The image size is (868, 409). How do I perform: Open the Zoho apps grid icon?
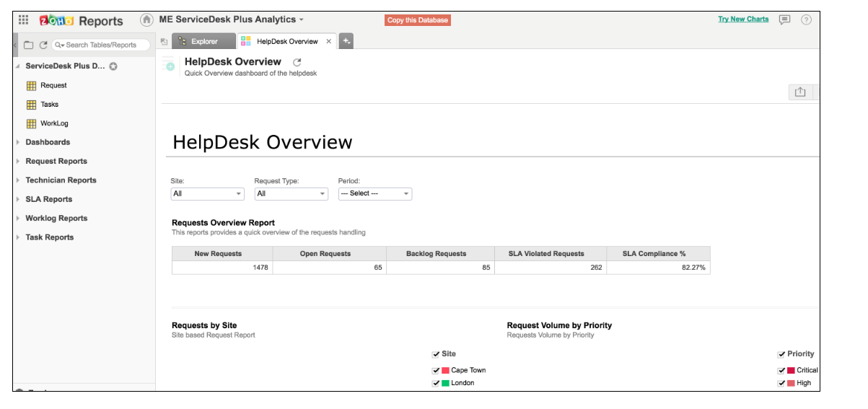click(24, 20)
